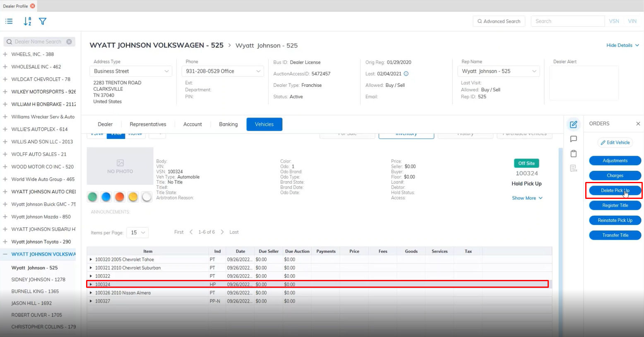Clear the Dealer Name Search field
644x337 pixels.
[x=69, y=42]
